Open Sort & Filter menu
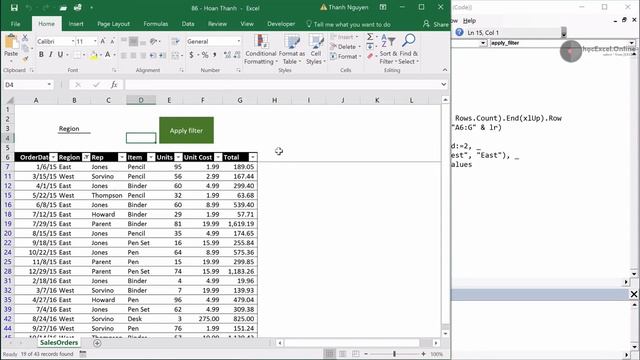 pyautogui.click(x=389, y=49)
